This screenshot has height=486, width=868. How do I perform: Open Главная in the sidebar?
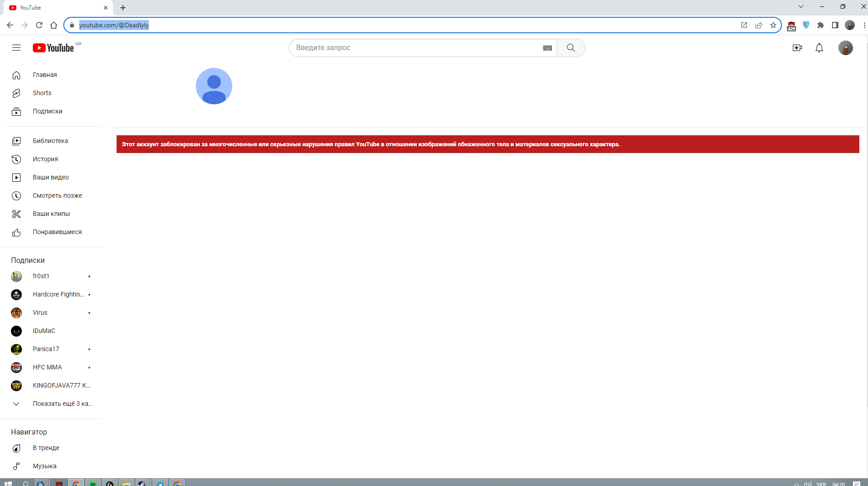51,75
